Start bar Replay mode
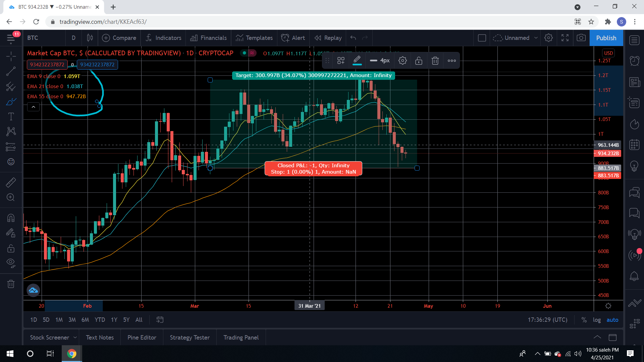Screen dimensions: 644x362 coord(328,38)
